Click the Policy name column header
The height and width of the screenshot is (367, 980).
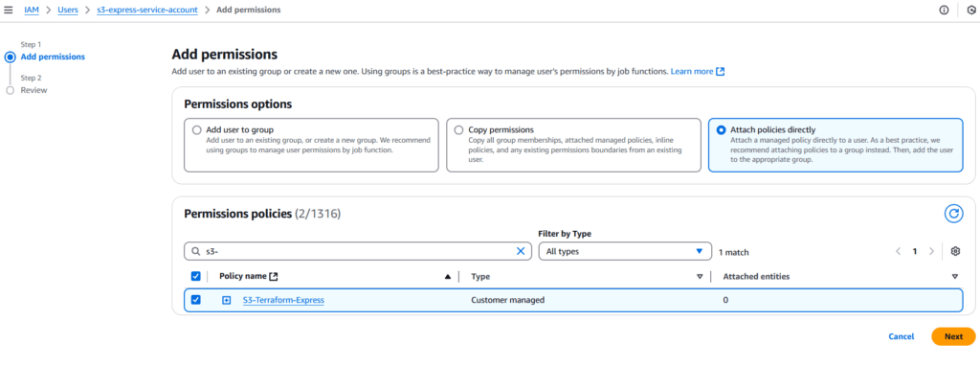click(243, 276)
